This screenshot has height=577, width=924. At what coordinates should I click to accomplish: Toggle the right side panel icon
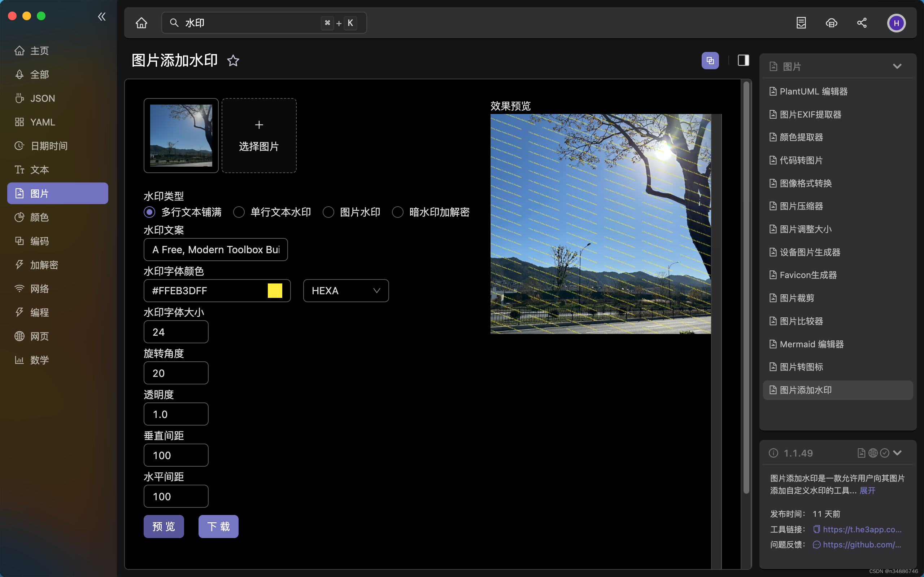click(743, 60)
